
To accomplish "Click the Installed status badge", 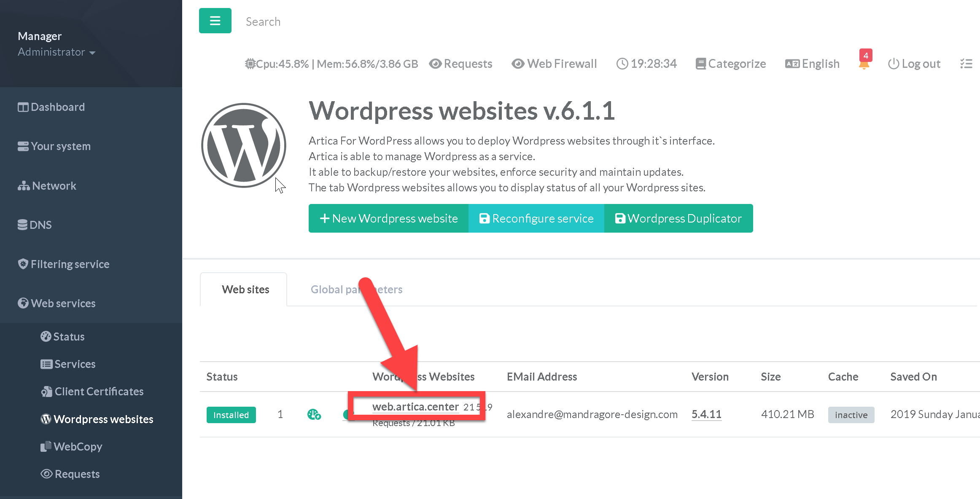I will click(x=231, y=415).
